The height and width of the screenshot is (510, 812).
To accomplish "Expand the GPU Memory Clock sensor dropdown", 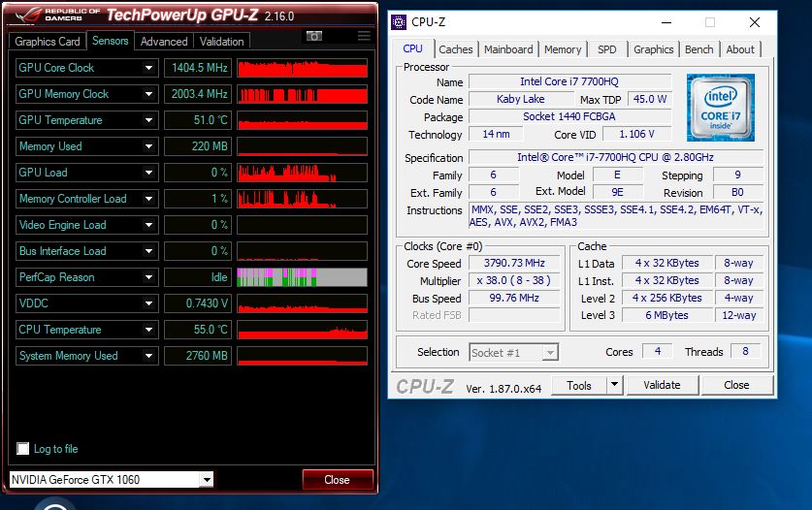I will 148,94.
